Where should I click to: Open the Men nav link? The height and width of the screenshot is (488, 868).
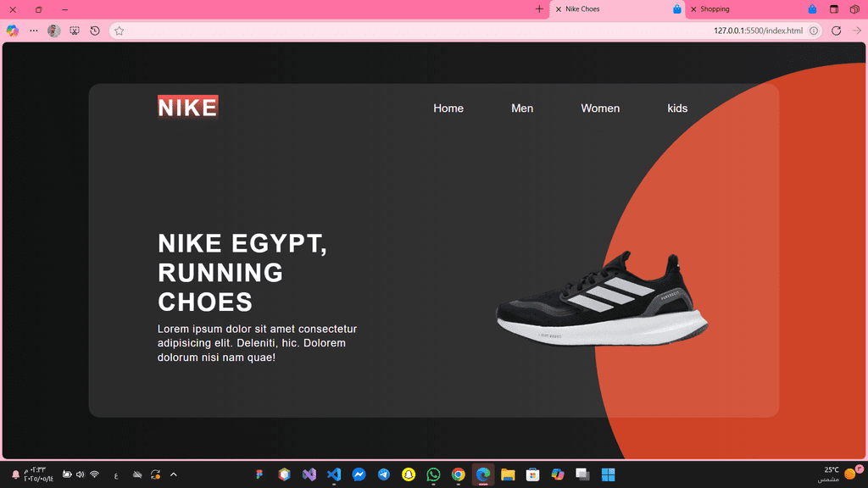tap(522, 108)
